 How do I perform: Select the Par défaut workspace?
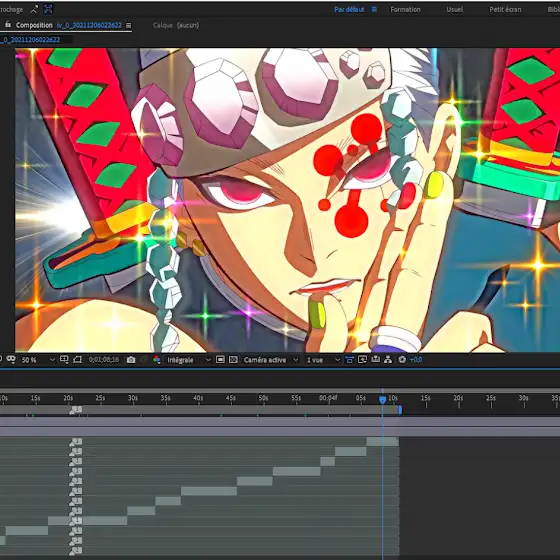click(349, 9)
